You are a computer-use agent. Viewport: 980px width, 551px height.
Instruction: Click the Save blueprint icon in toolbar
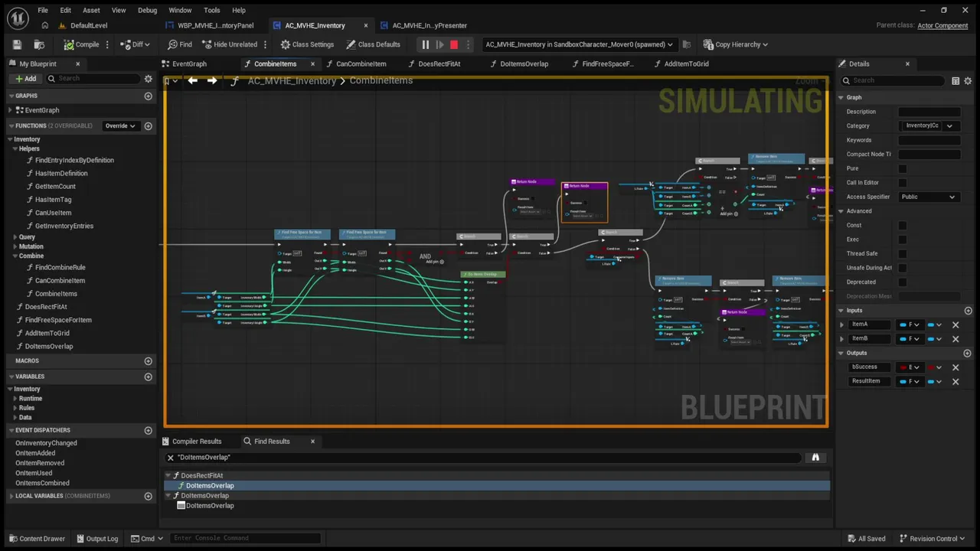pyautogui.click(x=18, y=44)
